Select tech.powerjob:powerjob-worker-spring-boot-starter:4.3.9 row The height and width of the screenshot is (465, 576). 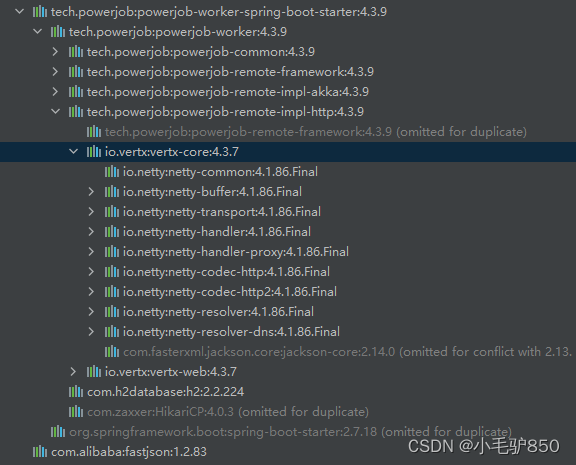click(x=288, y=12)
